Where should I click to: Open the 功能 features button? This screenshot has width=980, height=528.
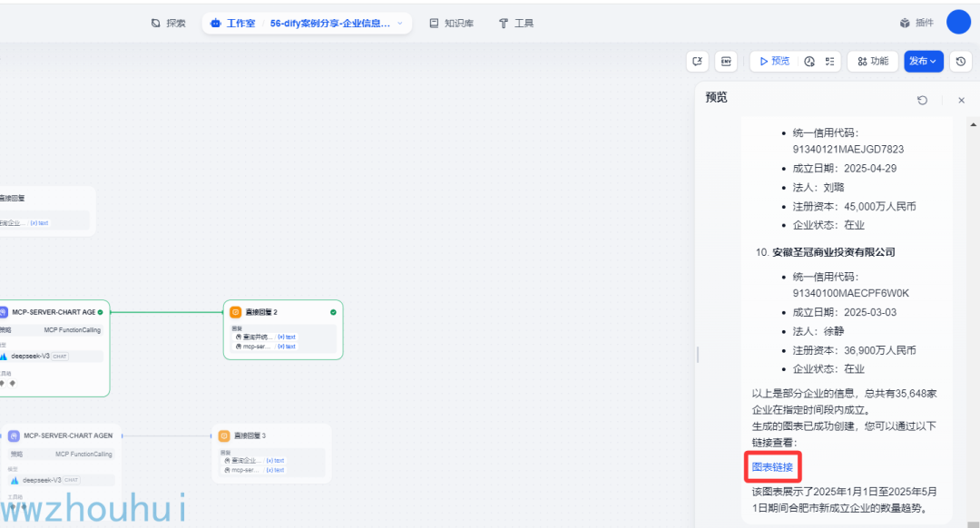(873, 61)
